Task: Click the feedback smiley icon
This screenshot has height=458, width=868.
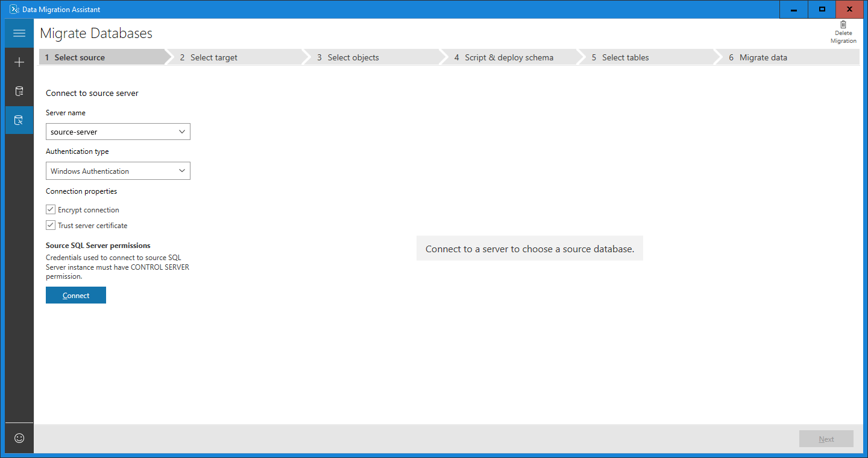Action: pos(19,438)
